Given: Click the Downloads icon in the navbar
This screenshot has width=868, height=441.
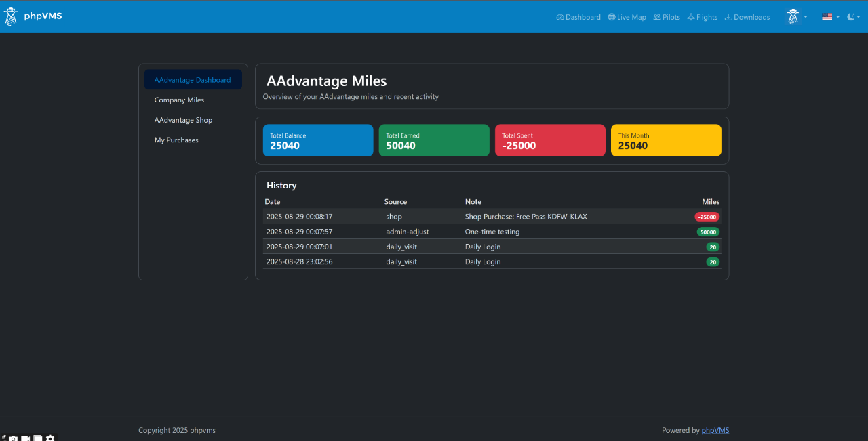Looking at the screenshot, I should coord(728,16).
